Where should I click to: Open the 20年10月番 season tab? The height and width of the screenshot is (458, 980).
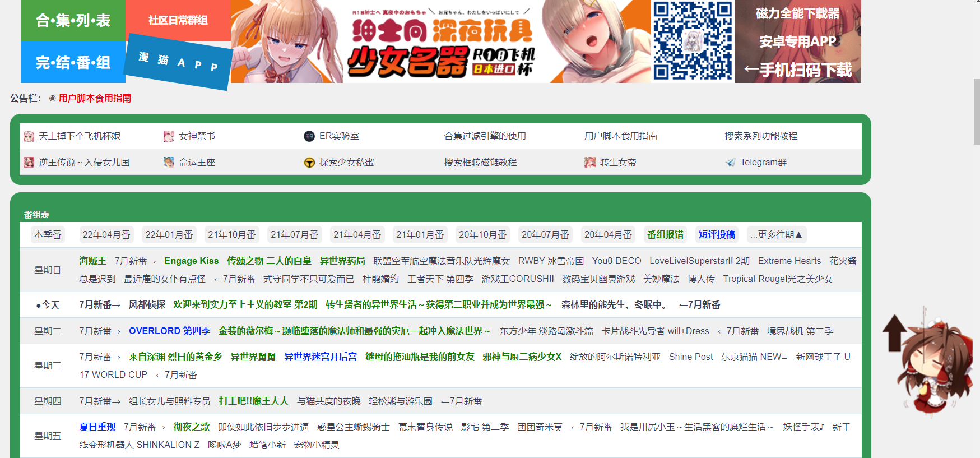coord(482,235)
